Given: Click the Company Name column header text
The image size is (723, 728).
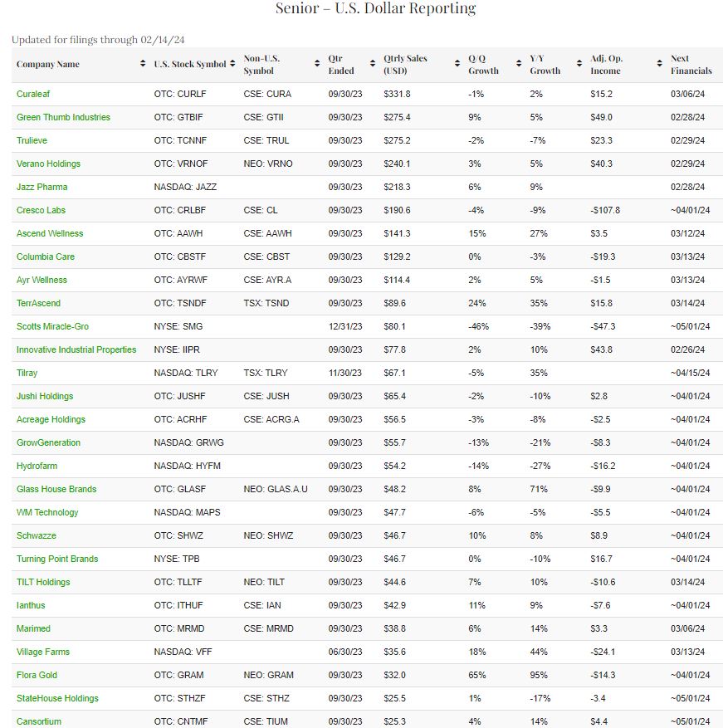Looking at the screenshot, I should 48,65.
